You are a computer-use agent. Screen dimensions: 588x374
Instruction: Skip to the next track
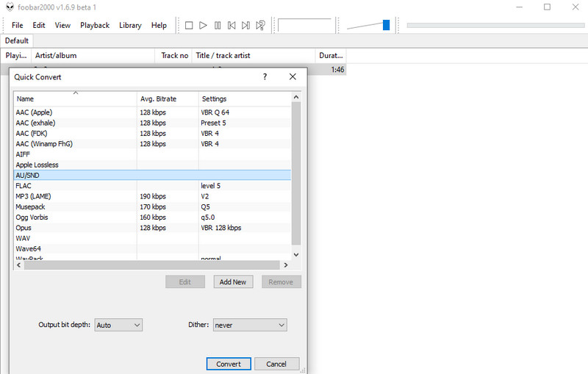tap(245, 26)
